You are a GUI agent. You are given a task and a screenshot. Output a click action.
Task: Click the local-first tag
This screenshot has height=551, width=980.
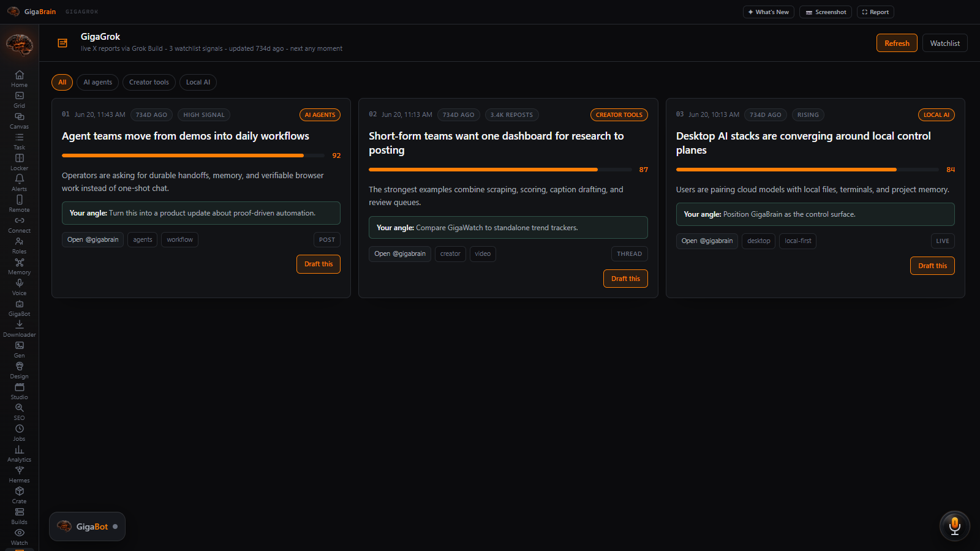pos(797,241)
